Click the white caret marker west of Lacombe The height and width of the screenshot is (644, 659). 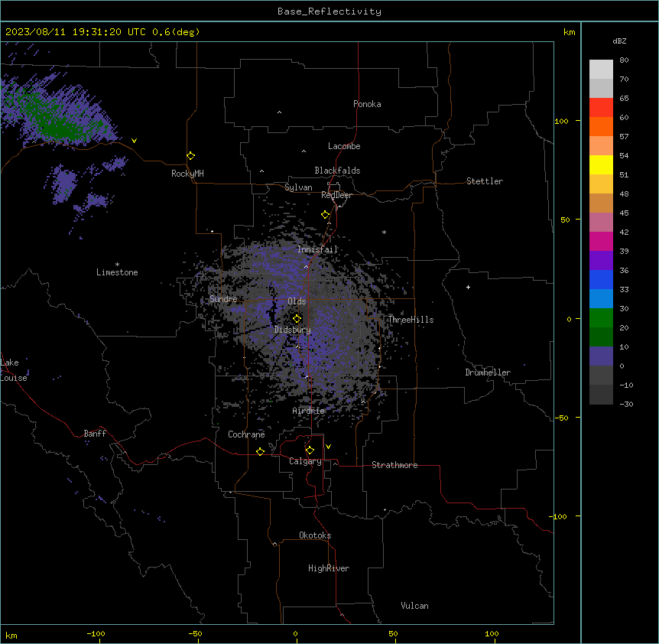point(304,151)
